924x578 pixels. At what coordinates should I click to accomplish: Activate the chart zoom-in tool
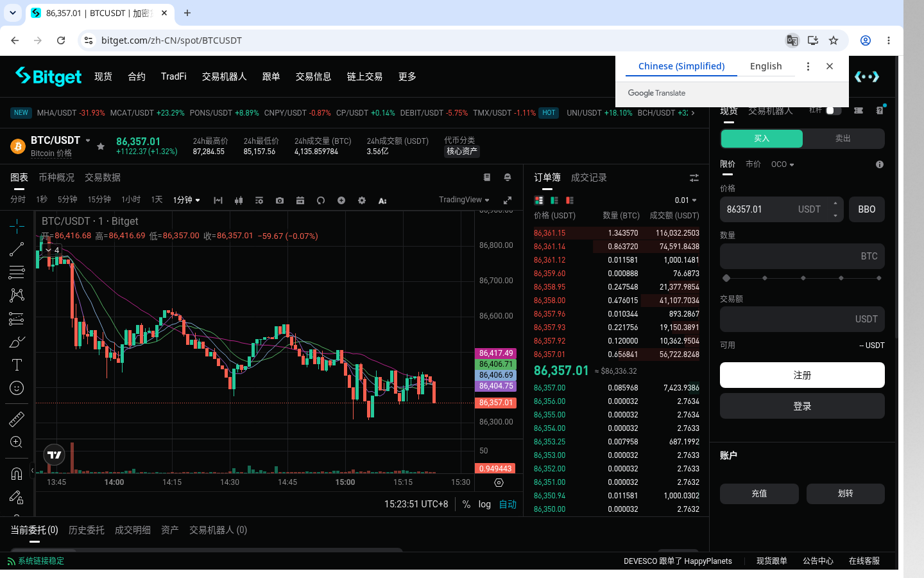(x=17, y=442)
